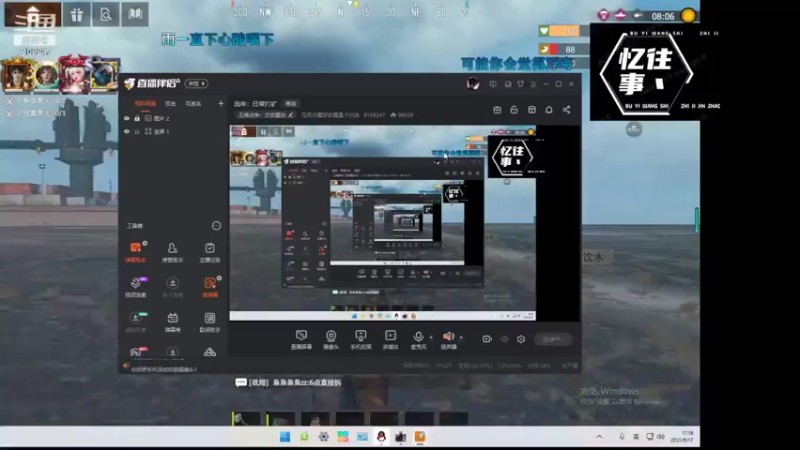The height and width of the screenshot is (450, 800).
Task: Open the gift icon in game top bar
Action: pos(77,14)
